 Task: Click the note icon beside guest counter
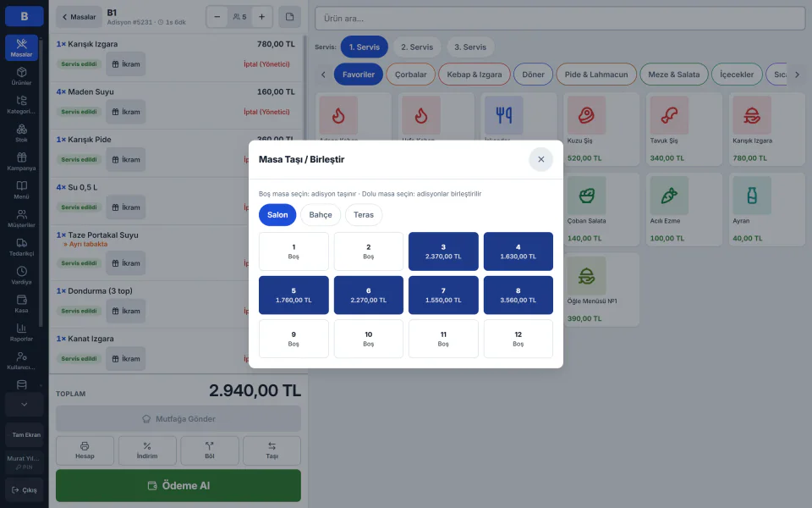pyautogui.click(x=289, y=17)
